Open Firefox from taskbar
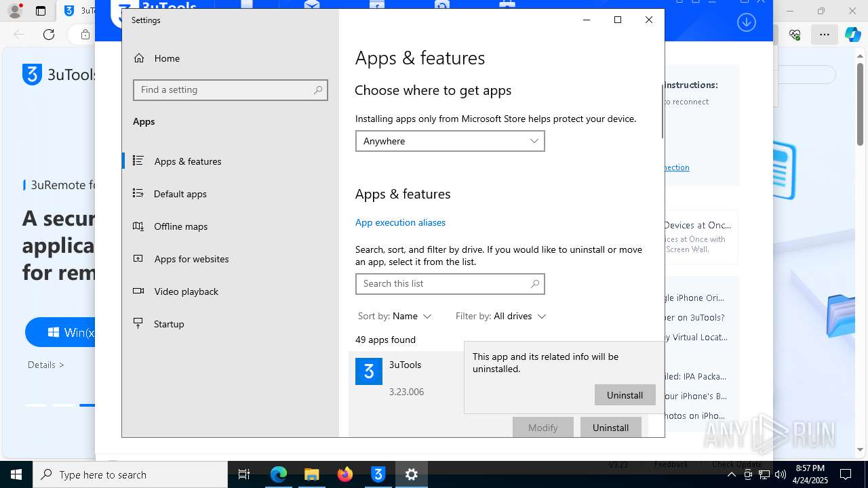This screenshot has width=868, height=488. pyautogui.click(x=345, y=474)
